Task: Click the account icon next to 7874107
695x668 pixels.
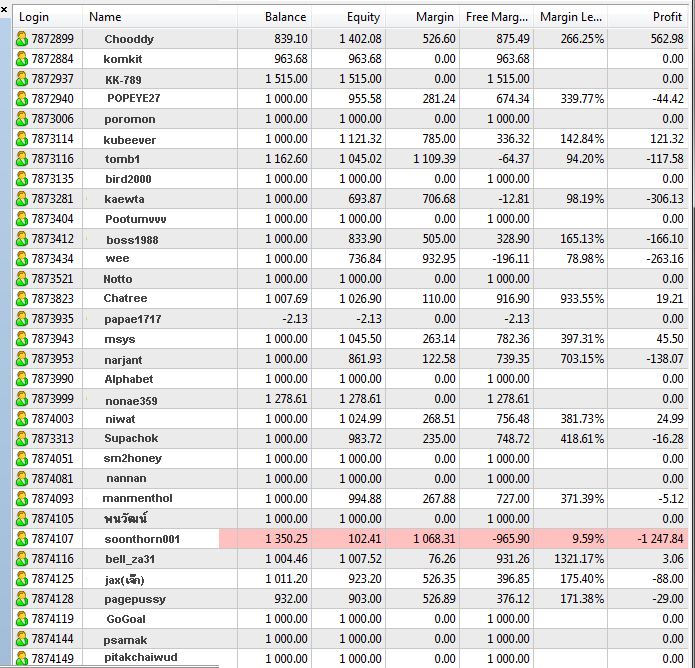Action: pos(22,539)
